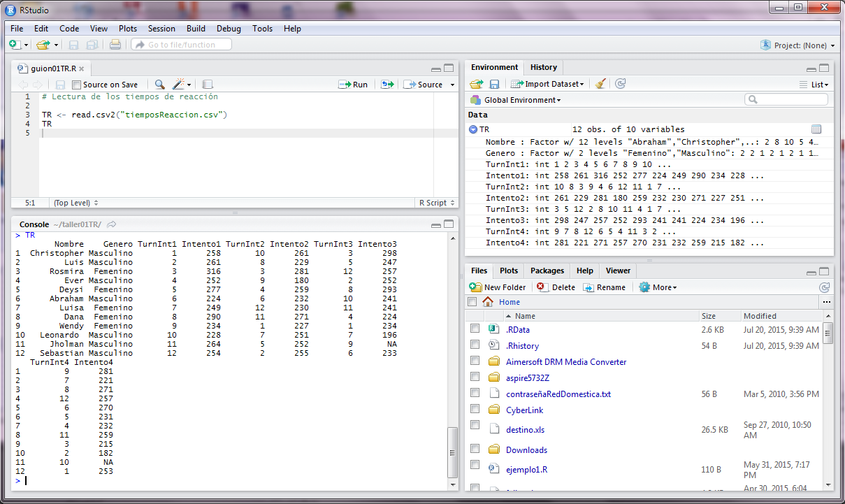Viewport: 845px width, 504px height.
Task: Open the Source button's dropdown arrow
Action: (452, 85)
